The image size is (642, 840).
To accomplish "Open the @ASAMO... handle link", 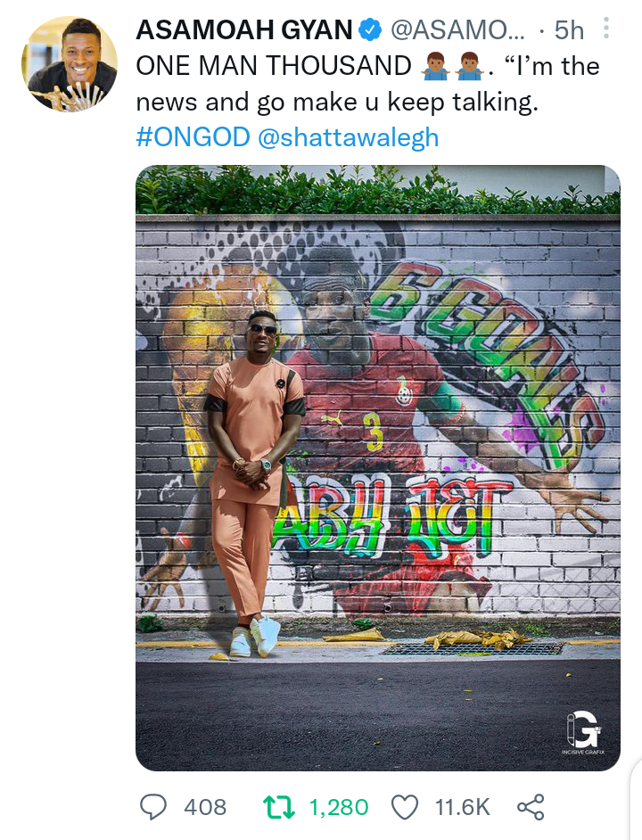I will click(458, 30).
